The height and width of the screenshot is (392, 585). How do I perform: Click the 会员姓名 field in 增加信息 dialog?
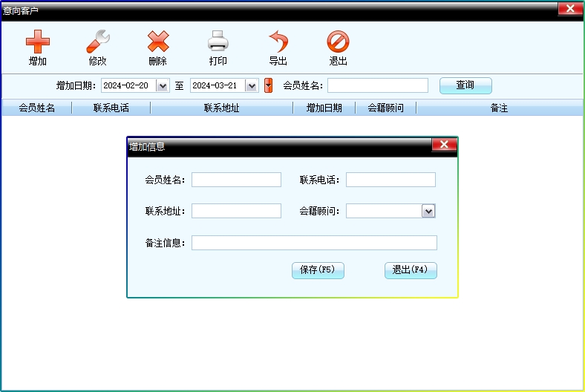tap(236, 180)
